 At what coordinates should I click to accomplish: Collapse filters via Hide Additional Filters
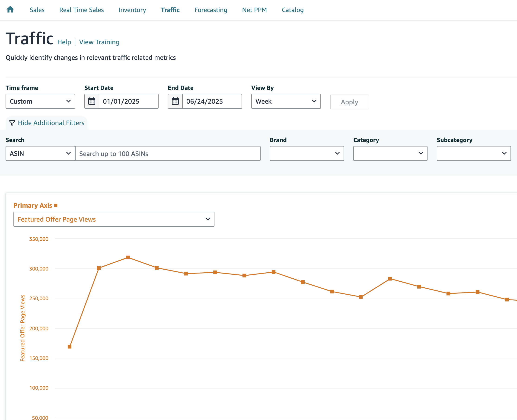point(51,123)
